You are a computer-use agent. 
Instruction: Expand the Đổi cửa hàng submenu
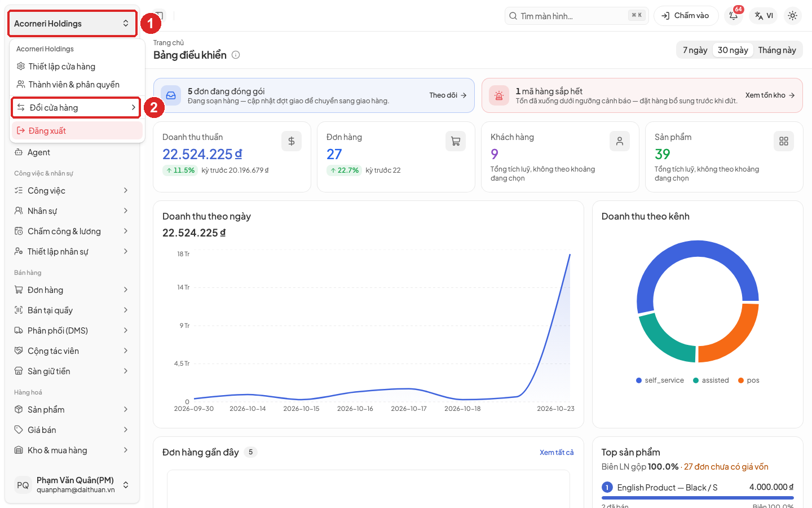[76, 108]
